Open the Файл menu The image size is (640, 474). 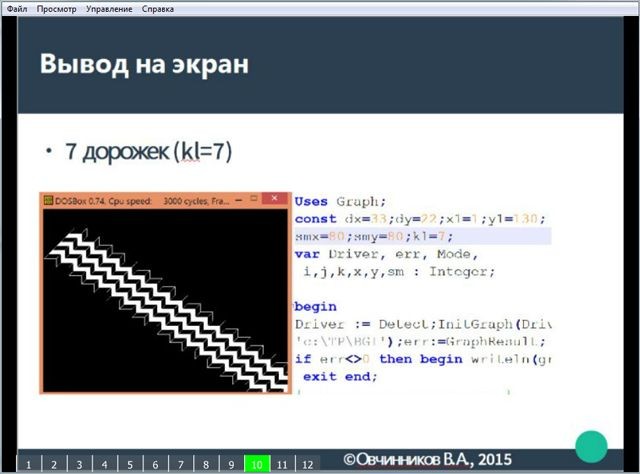click(17, 9)
